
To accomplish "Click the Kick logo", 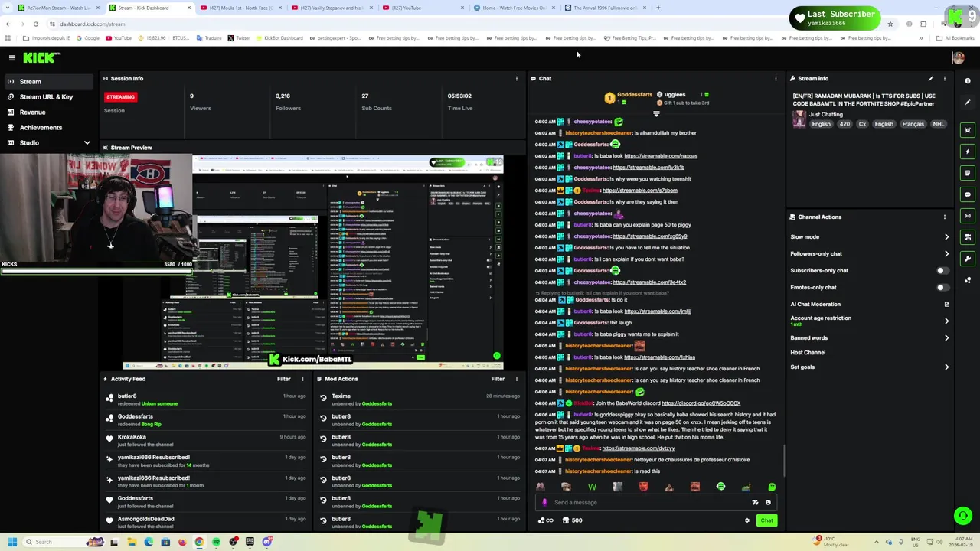I will [41, 57].
